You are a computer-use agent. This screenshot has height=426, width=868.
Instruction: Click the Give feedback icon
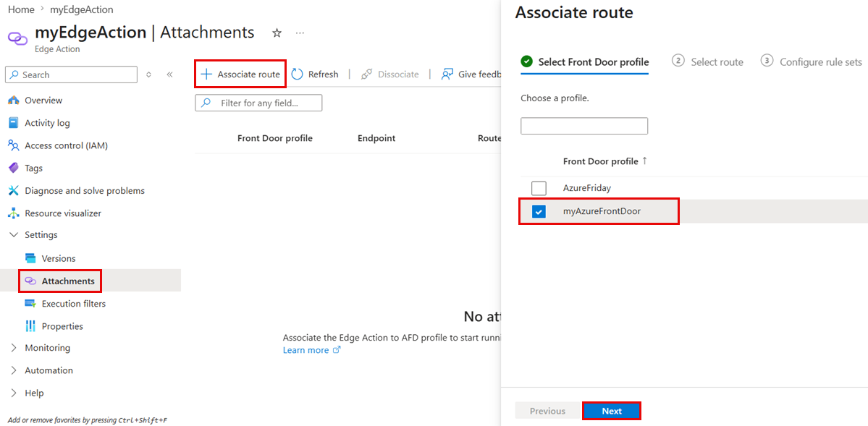click(x=447, y=74)
